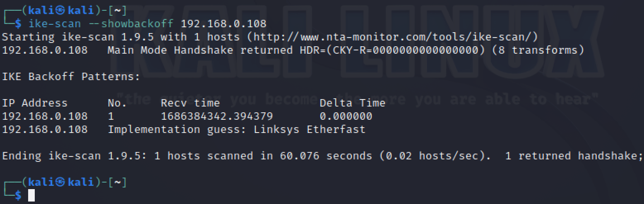Select the target IP in the command line

224,23
